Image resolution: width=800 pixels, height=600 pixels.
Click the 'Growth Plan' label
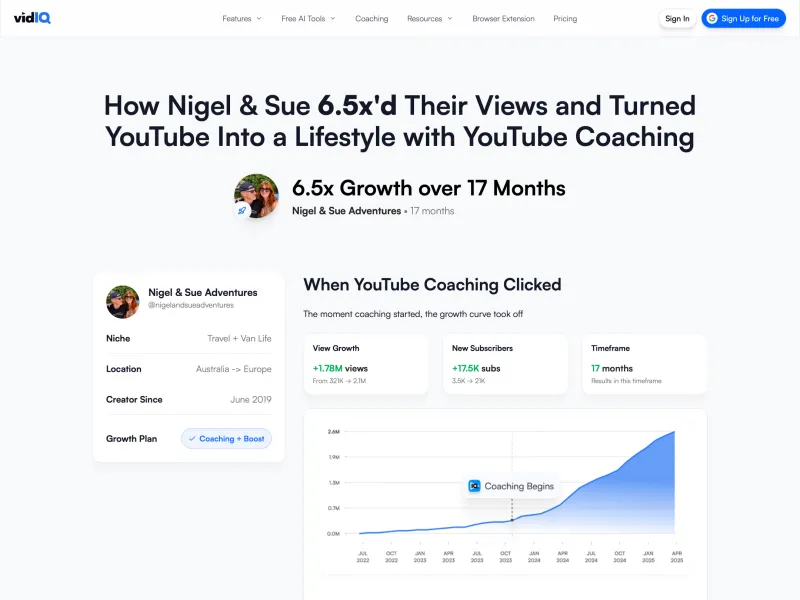132,439
